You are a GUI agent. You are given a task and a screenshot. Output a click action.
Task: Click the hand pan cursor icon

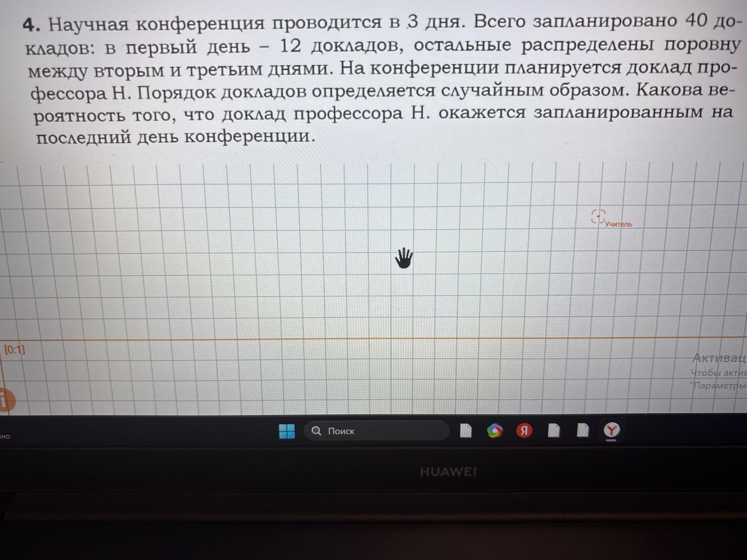(x=404, y=258)
